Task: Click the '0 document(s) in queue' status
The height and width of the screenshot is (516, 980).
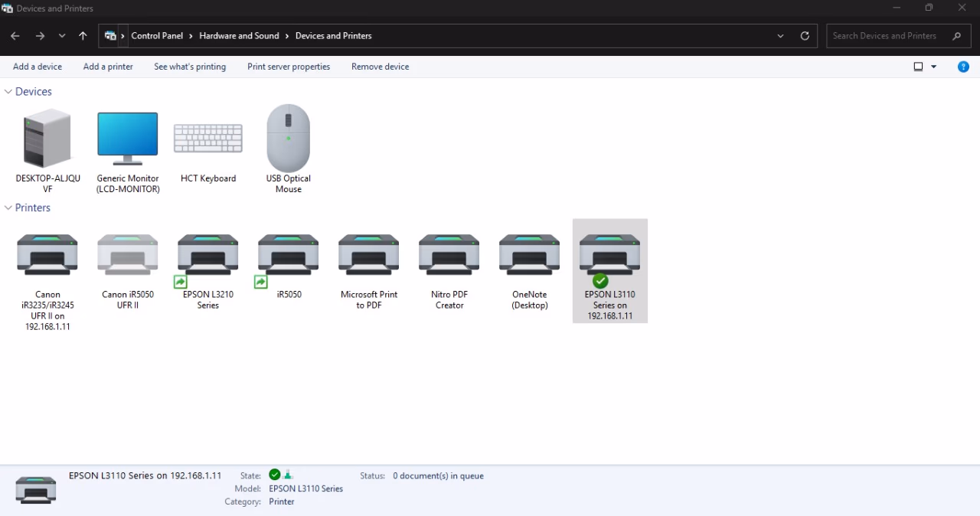Action: pos(438,475)
